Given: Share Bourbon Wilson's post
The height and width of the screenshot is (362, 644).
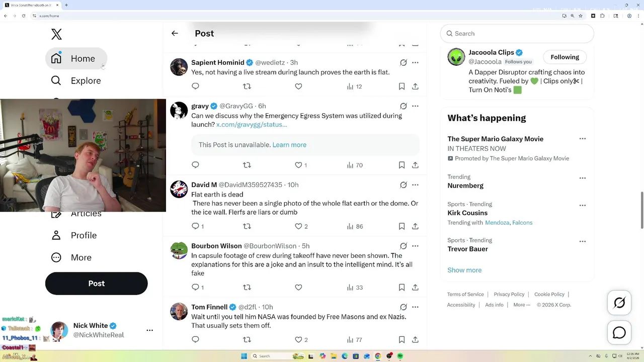Looking at the screenshot, I should (415, 288).
